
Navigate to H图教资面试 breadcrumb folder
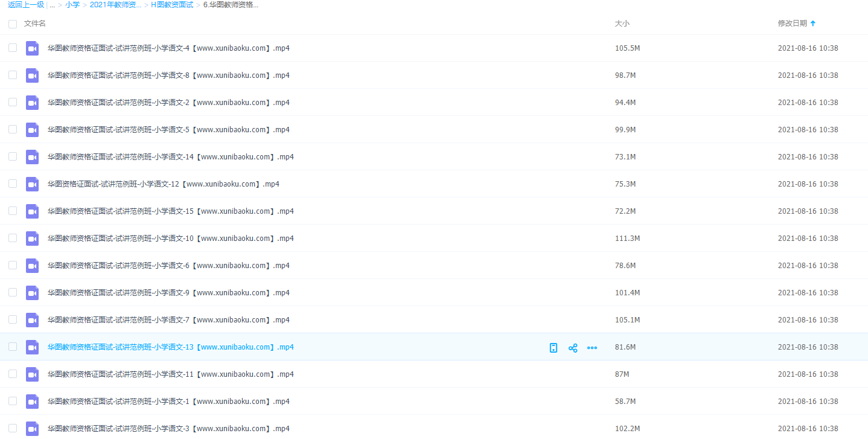click(x=172, y=5)
